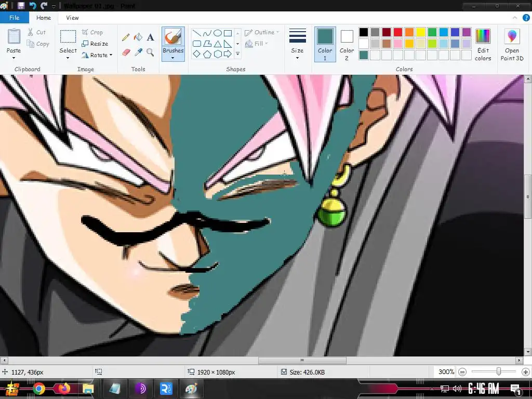Click the horizontal scrollbar thumb

coord(302,361)
